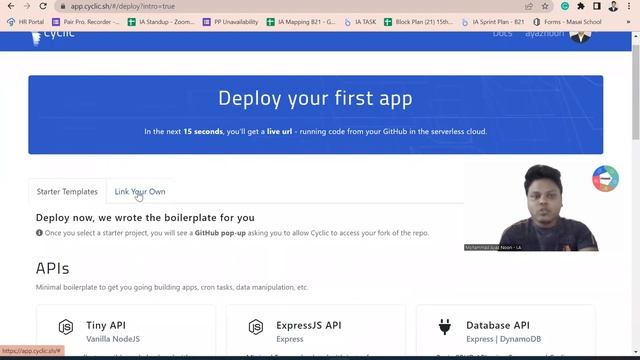This screenshot has height=360, width=640.
Task: Click the info icon beside starter note
Action: [39, 233]
